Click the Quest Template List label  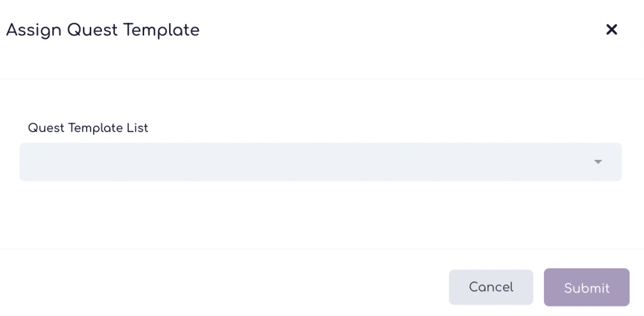88,128
